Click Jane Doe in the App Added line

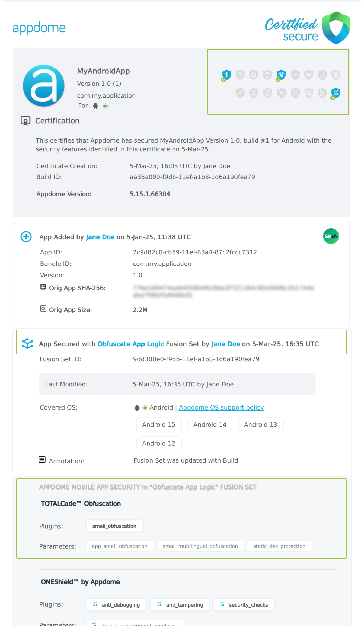[x=100, y=237]
